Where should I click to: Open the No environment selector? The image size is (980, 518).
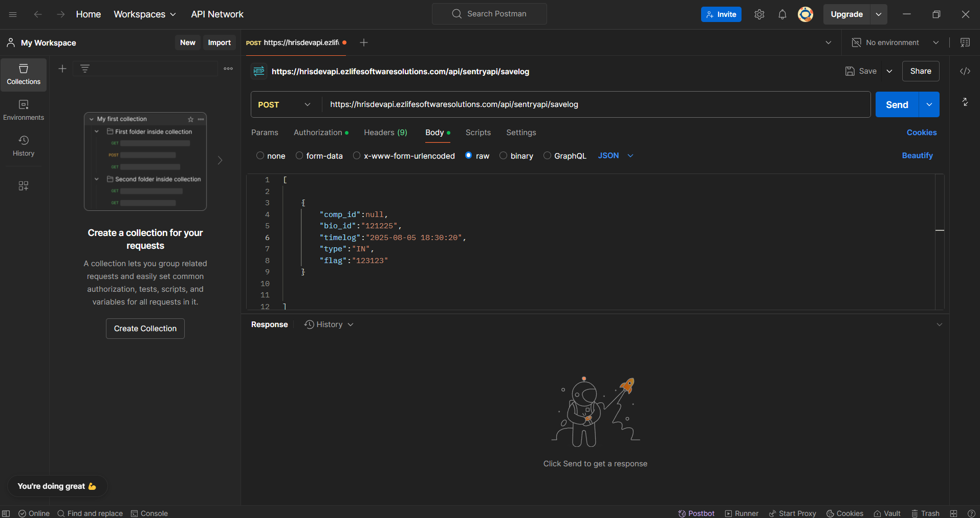point(895,42)
